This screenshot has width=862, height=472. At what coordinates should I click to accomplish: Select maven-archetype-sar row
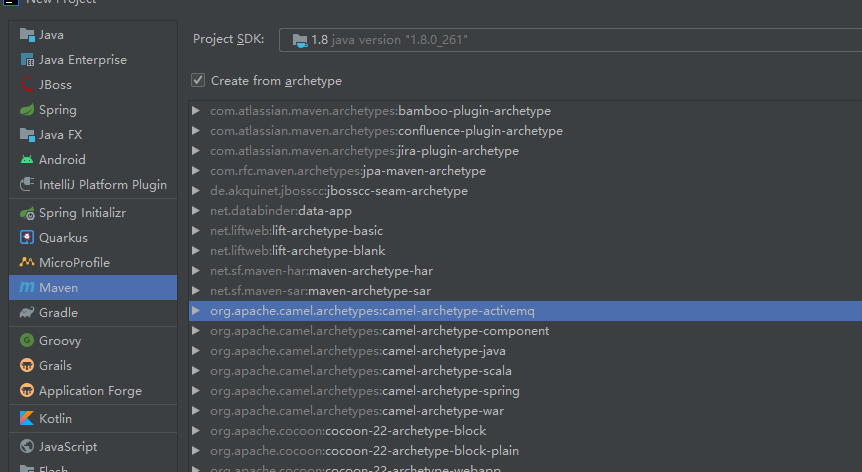[x=526, y=290]
